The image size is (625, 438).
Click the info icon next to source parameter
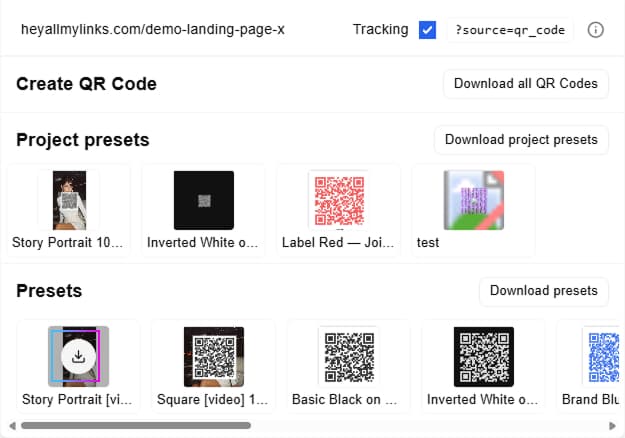(595, 30)
